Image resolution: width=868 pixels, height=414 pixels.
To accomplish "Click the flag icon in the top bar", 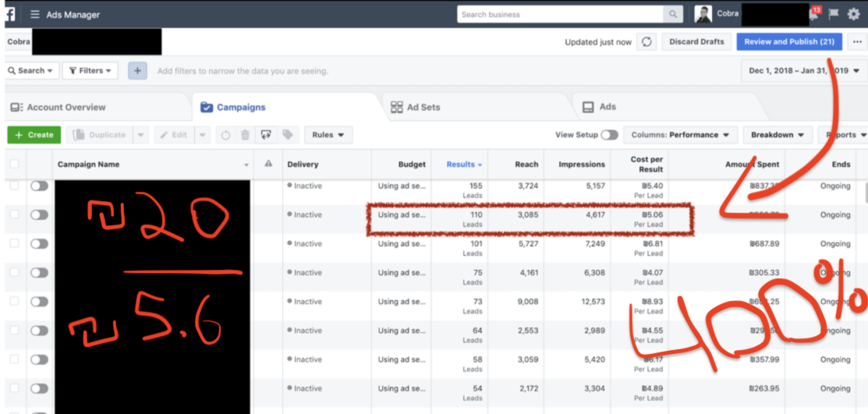I will 834,14.
